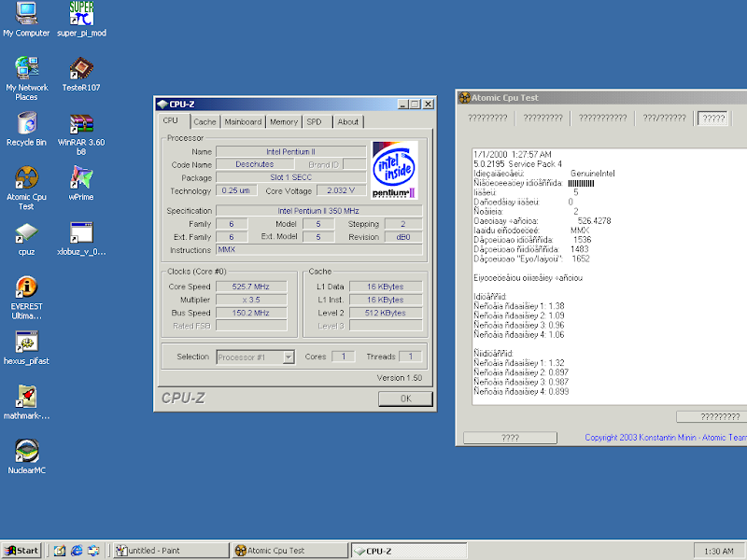Click the Core Speed value field
Screen dimensions: 747x560
pyautogui.click(x=250, y=287)
